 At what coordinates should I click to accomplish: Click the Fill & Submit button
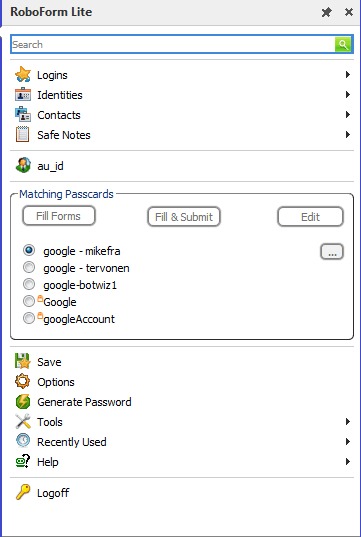pyautogui.click(x=184, y=216)
